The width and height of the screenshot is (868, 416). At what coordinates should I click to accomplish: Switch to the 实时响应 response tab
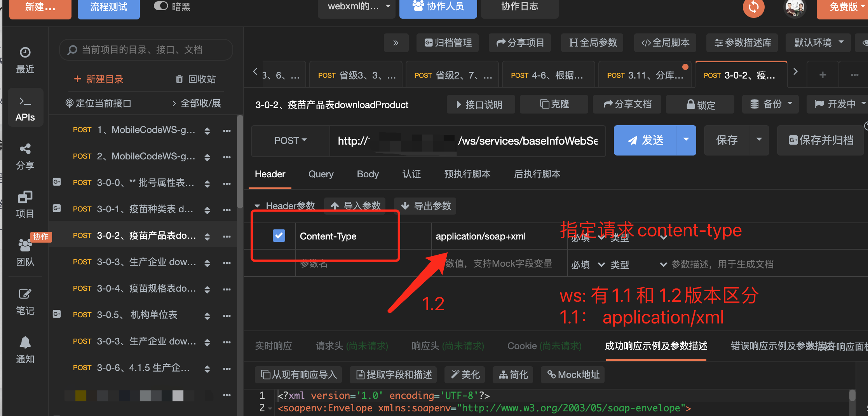(273, 346)
